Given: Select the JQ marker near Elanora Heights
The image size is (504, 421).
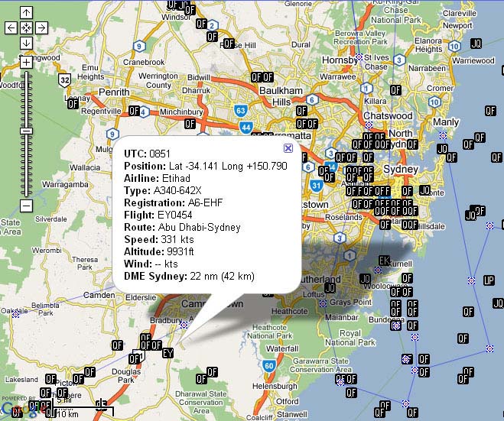Looking at the screenshot, I should click(x=476, y=44).
